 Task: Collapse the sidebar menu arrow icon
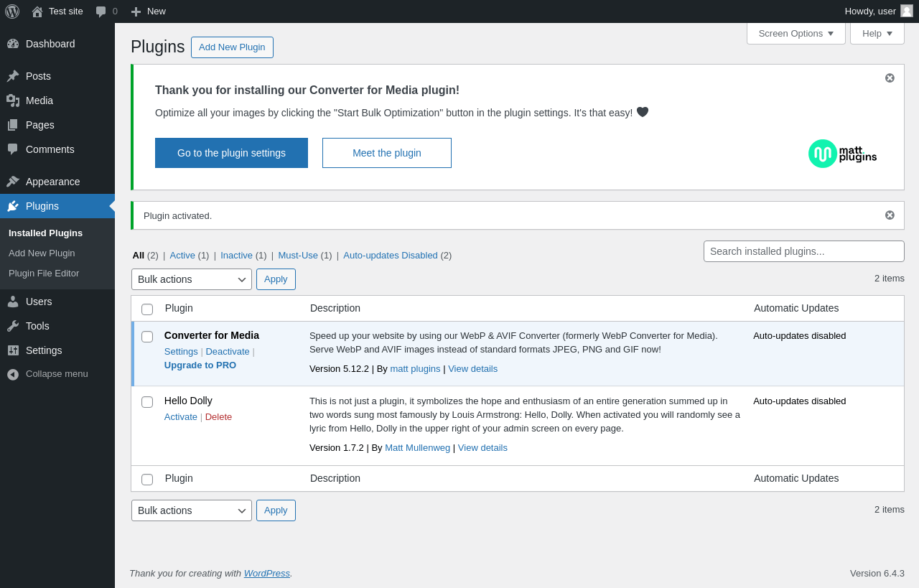pyautogui.click(x=13, y=374)
